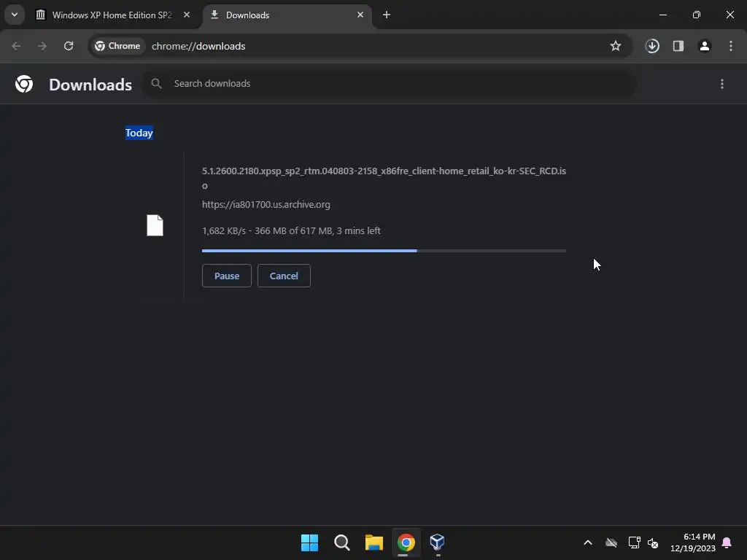Minimize the Chrome window
Viewport: 747px width, 560px height.
tap(662, 15)
